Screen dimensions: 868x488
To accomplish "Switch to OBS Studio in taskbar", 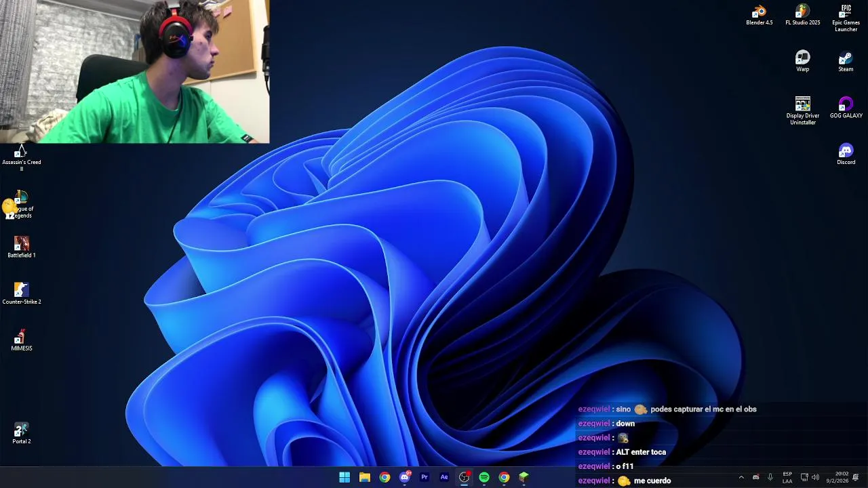I will click(x=464, y=477).
